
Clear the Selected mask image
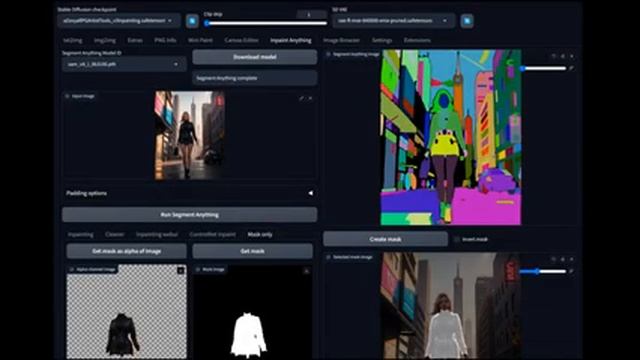coord(572,259)
